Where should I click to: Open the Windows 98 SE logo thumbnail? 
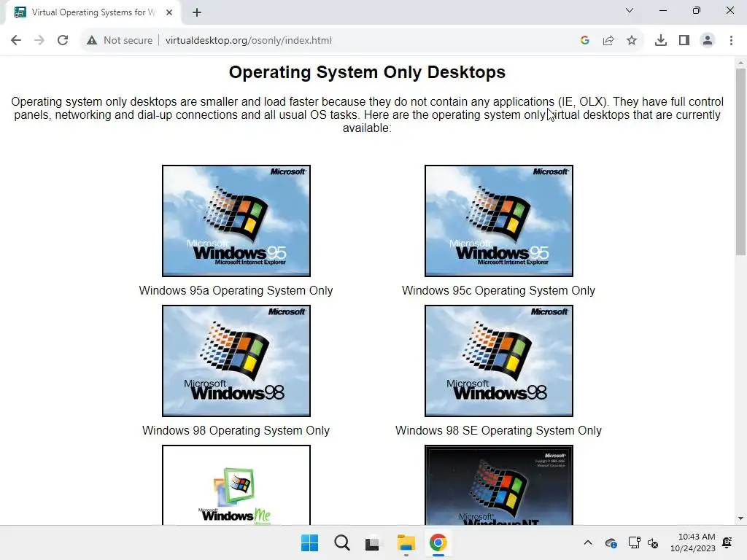[499, 361]
